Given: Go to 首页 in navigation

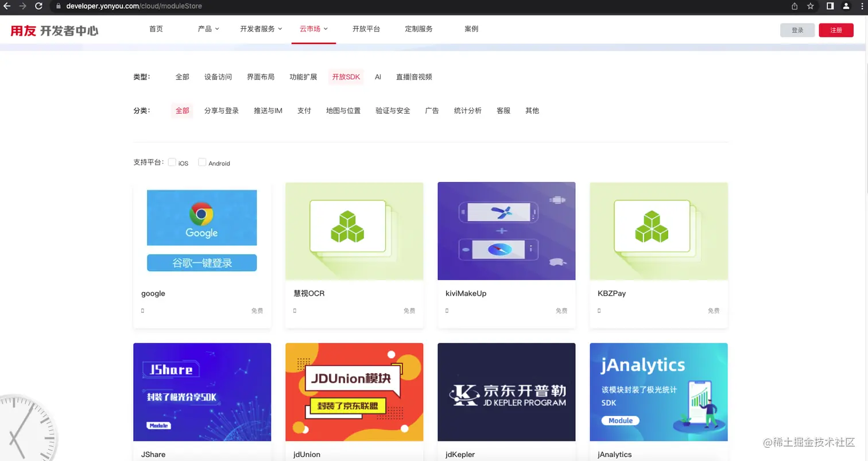Looking at the screenshot, I should [x=156, y=29].
